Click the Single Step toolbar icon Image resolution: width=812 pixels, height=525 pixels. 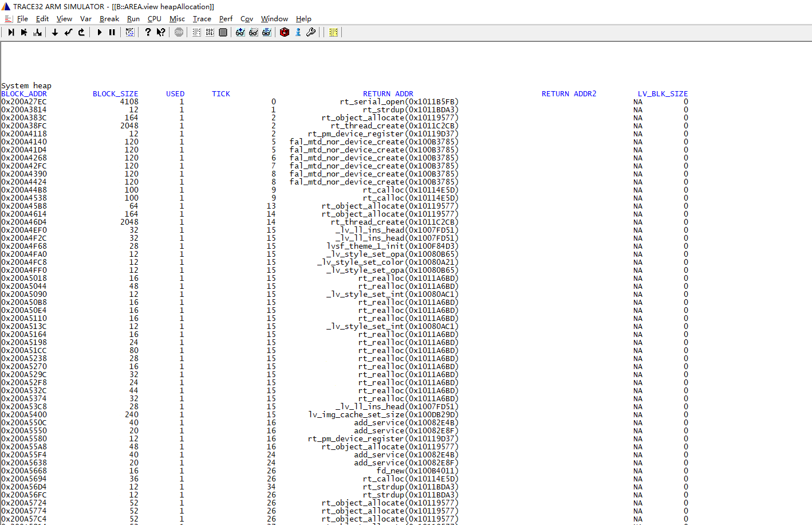(x=11, y=33)
